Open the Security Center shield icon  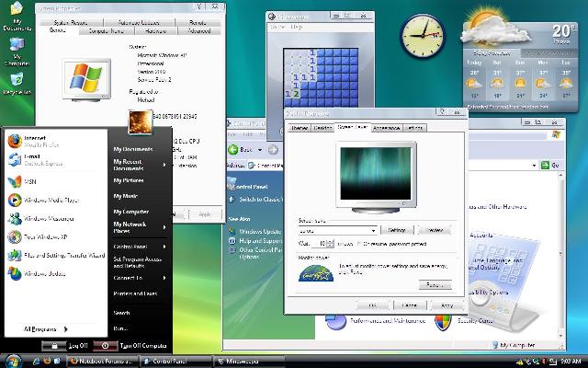coord(443,323)
